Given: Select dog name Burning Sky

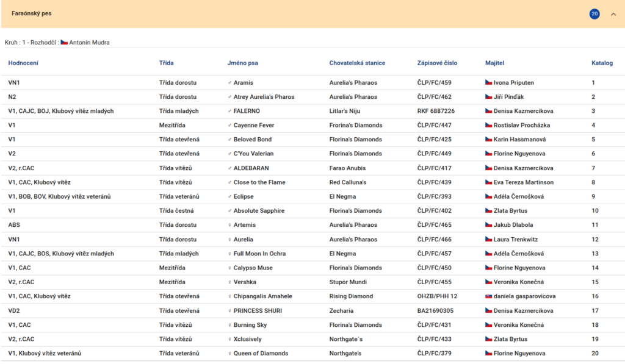Looking at the screenshot, I should click(250, 325).
